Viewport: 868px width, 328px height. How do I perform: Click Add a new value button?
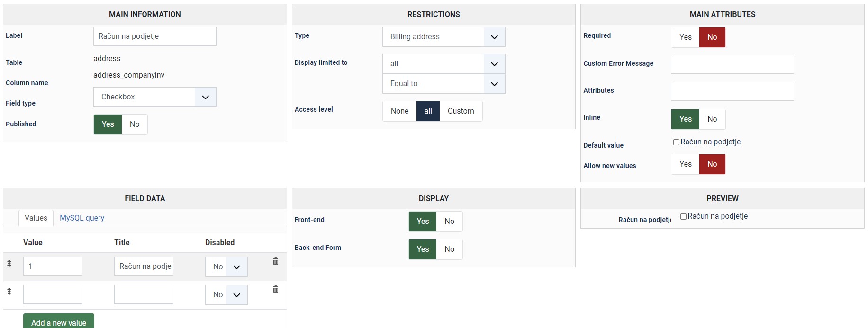click(x=59, y=322)
